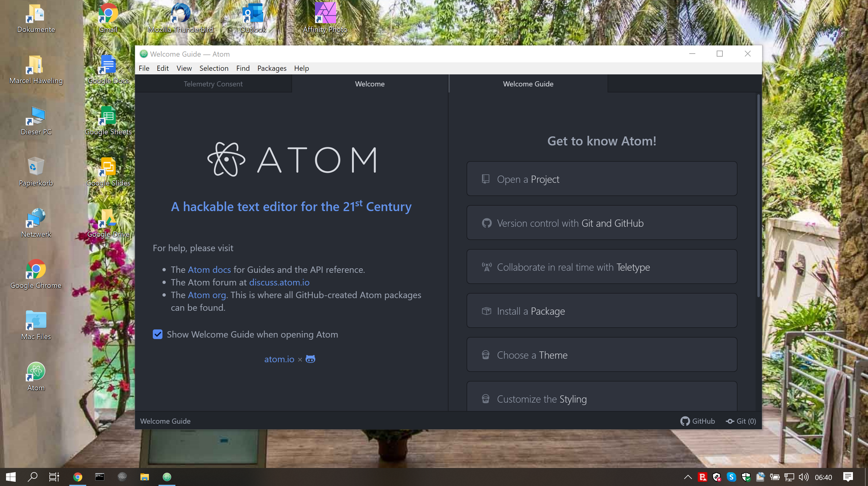Expand Version control with Git and GitHub
Viewport: 868px width, 486px height.
pos(602,223)
